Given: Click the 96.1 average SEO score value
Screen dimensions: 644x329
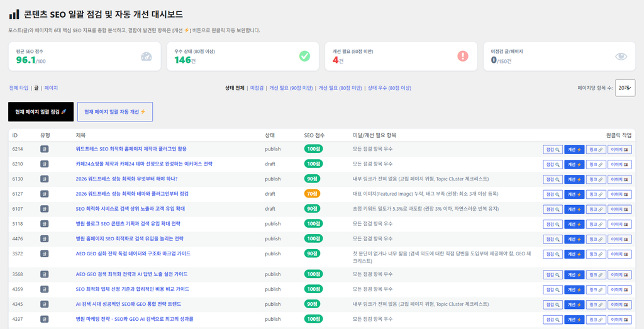Looking at the screenshot, I should click(x=25, y=60).
